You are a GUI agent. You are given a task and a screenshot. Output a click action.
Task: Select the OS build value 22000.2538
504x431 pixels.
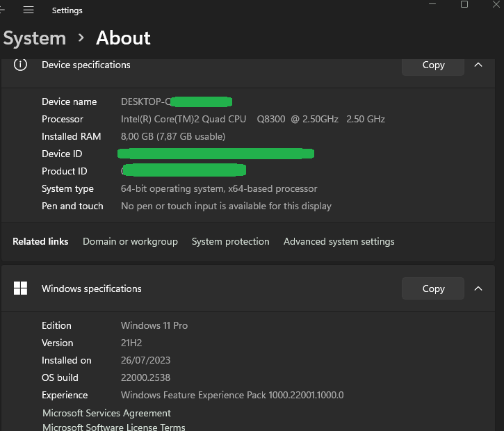[145, 377]
